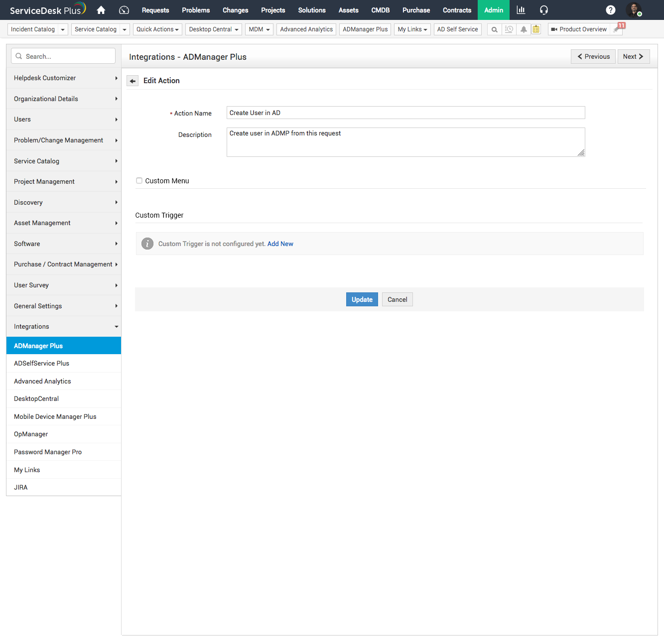Click the rocket icon with 11 badge

tap(616, 29)
